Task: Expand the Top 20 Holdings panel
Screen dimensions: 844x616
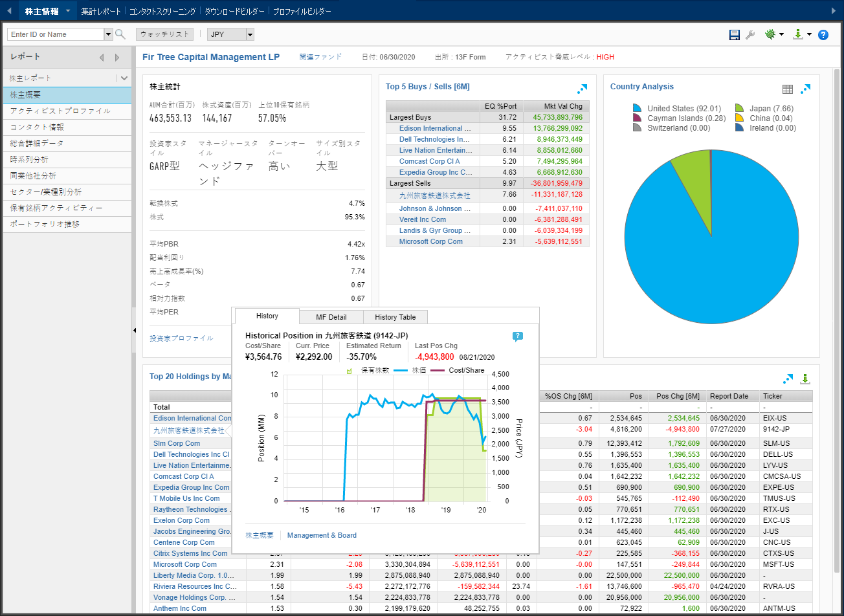Action: pos(788,379)
